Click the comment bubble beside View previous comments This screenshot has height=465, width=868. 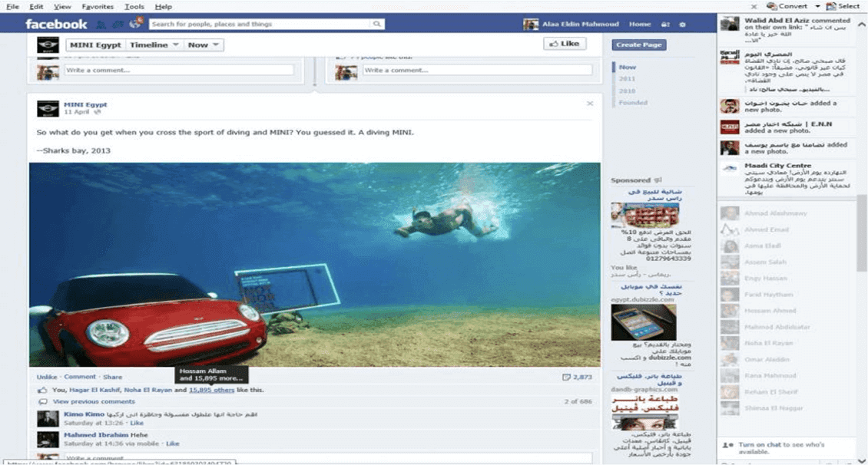coord(42,402)
